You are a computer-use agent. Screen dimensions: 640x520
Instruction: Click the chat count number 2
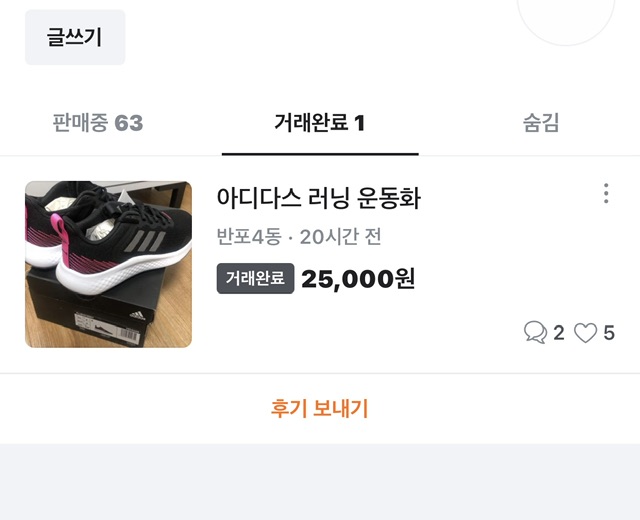coord(559,333)
